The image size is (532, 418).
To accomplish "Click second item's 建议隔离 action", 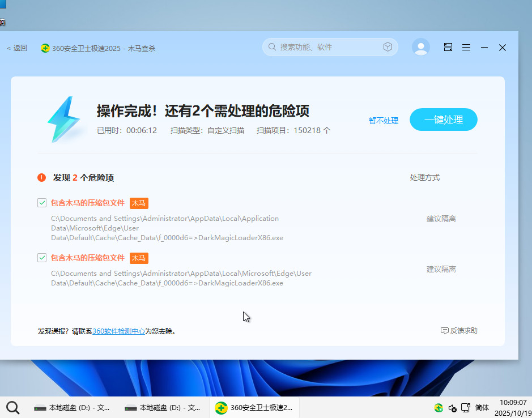I will pyautogui.click(x=441, y=269).
